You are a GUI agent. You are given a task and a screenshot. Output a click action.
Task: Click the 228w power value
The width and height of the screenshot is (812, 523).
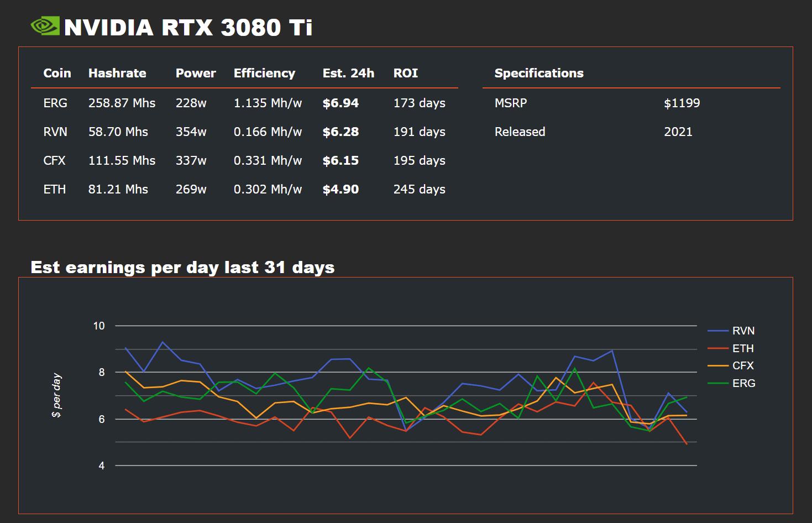pos(191,103)
